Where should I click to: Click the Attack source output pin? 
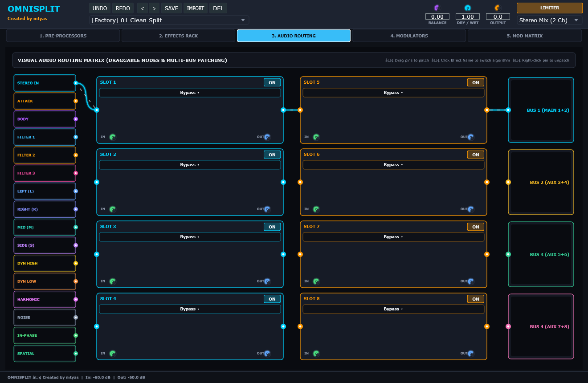(x=76, y=101)
